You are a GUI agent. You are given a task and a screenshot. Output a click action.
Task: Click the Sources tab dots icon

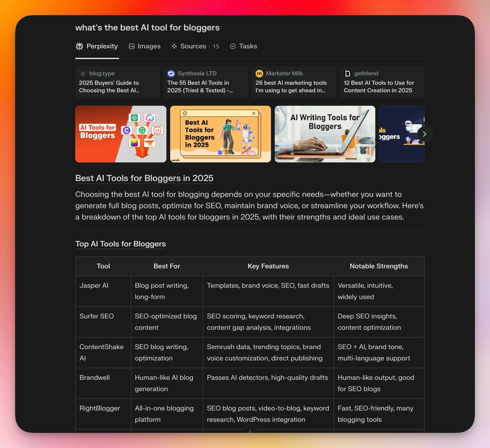point(174,46)
